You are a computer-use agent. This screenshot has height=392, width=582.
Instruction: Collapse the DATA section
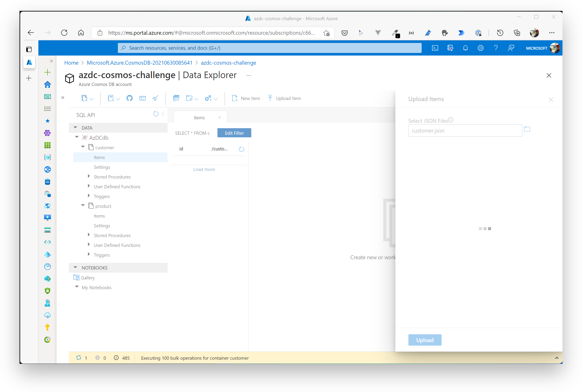click(x=76, y=128)
